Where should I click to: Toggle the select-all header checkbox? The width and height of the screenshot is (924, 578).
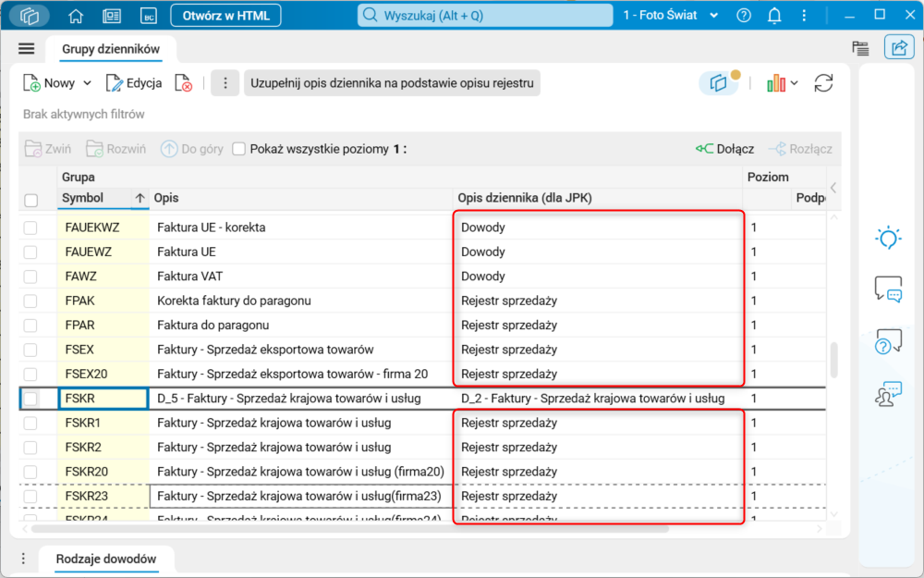[31, 201]
